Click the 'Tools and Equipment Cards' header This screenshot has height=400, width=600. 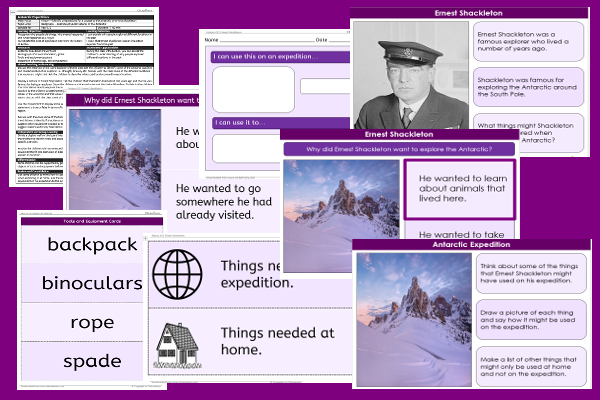[x=92, y=221]
